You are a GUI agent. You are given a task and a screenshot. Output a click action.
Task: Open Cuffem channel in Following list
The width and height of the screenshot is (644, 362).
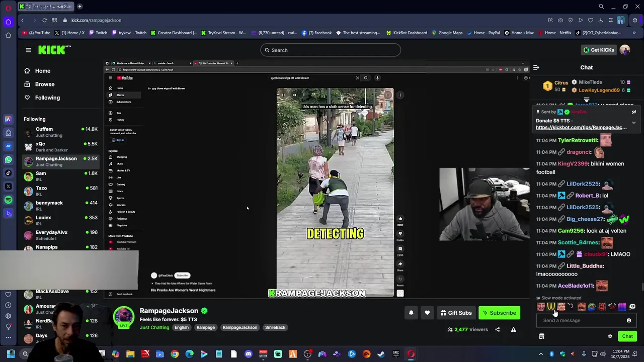click(60, 132)
